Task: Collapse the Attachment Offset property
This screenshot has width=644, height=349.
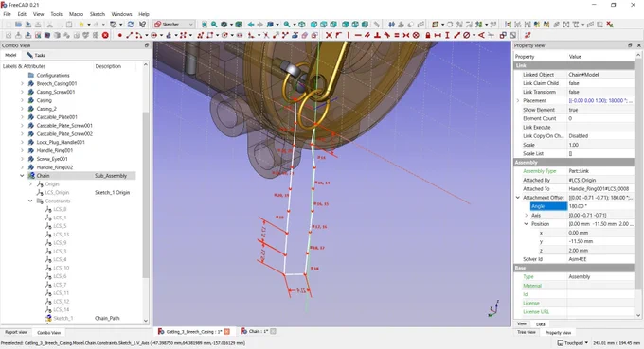Action: tap(518, 198)
